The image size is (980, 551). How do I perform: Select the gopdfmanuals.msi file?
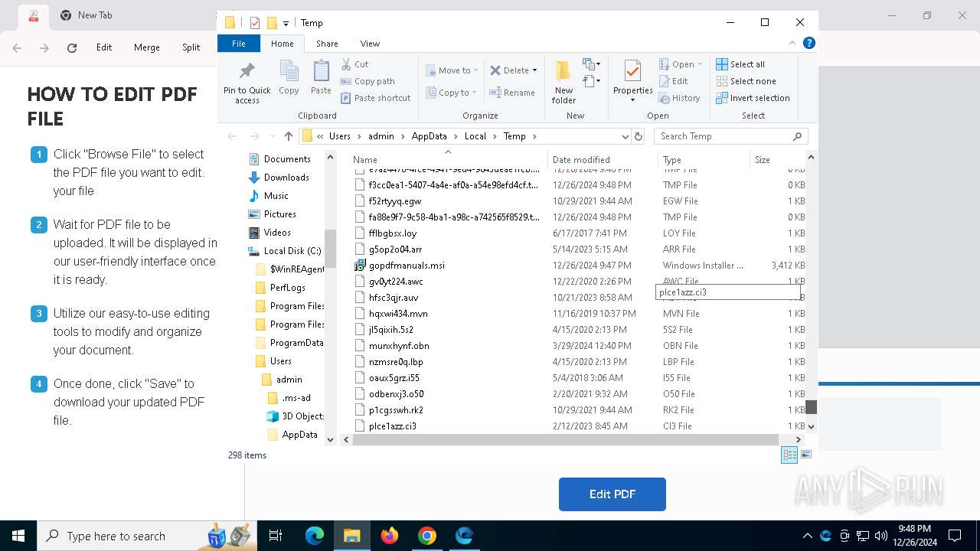407,266
